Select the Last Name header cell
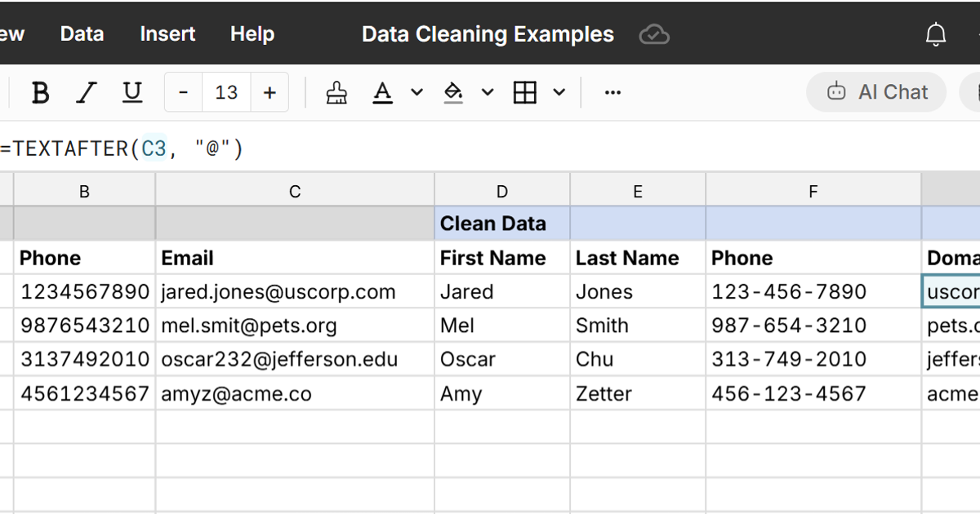 tap(638, 258)
